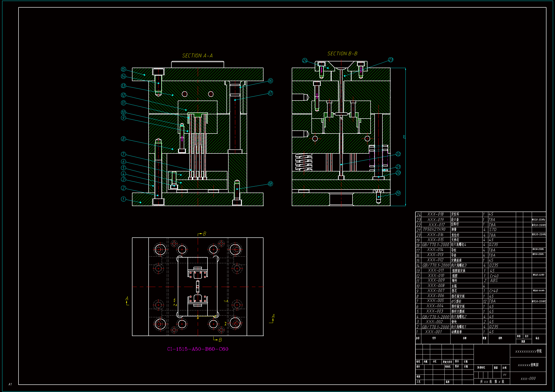Select the balloon callout numbered 18
The height and width of the screenshot is (392, 555).
270,184
